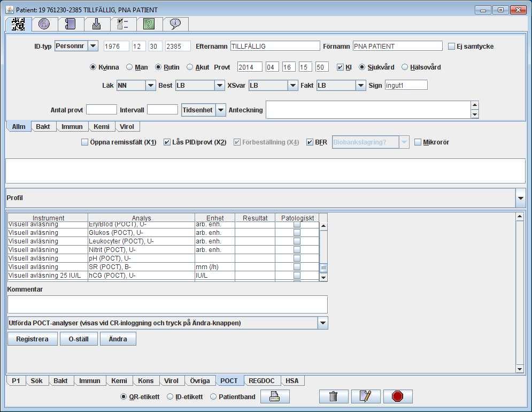Open the scroll document tab icon
This screenshot has height=412, width=532.
(70, 24)
